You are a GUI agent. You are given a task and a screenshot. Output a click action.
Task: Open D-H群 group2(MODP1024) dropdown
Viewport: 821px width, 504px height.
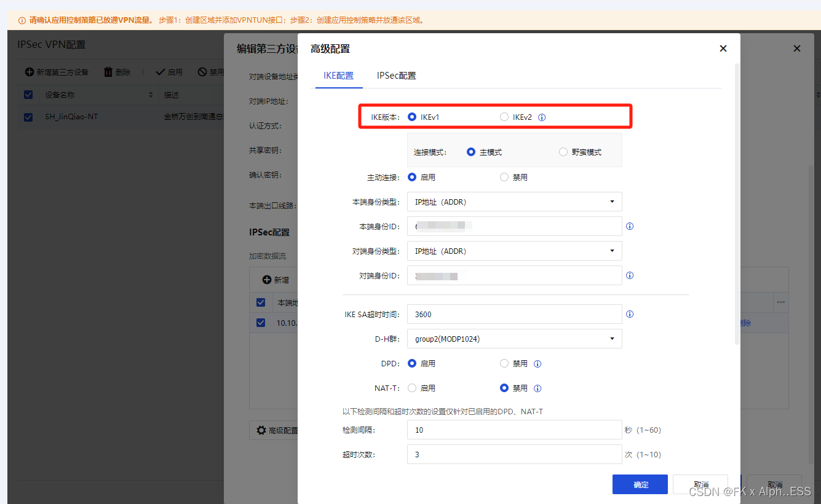(514, 339)
